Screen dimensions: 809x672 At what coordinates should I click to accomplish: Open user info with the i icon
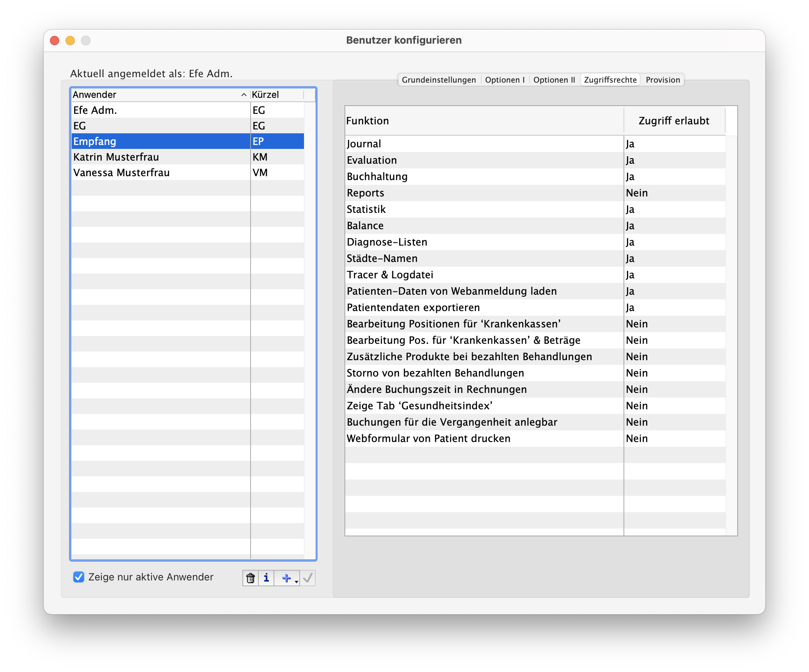point(266,578)
